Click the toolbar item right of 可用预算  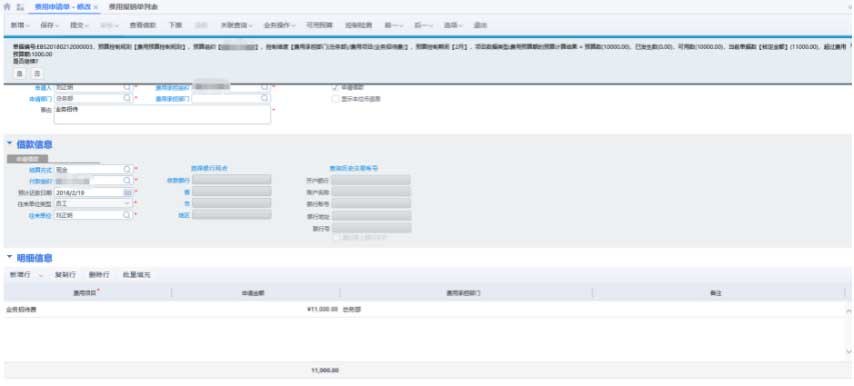tap(358, 25)
